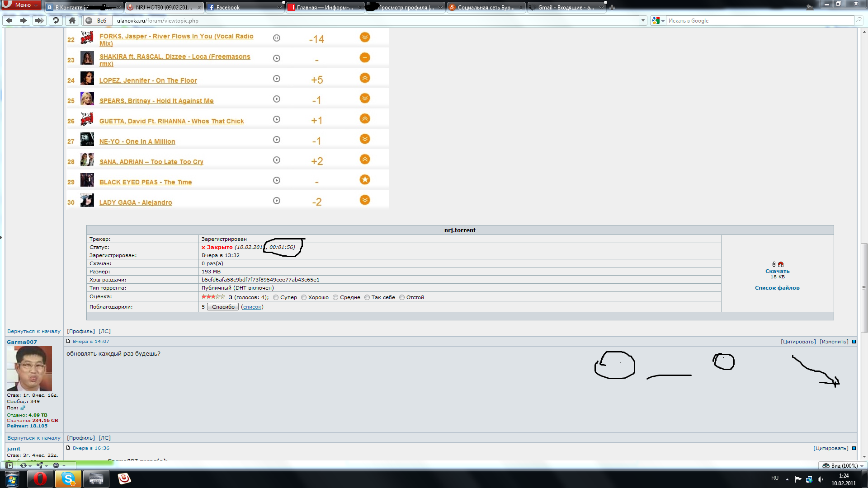Screen dimensions: 868x488
Task: Click the star icon on Black Eyed Peas row
Action: coord(365,180)
